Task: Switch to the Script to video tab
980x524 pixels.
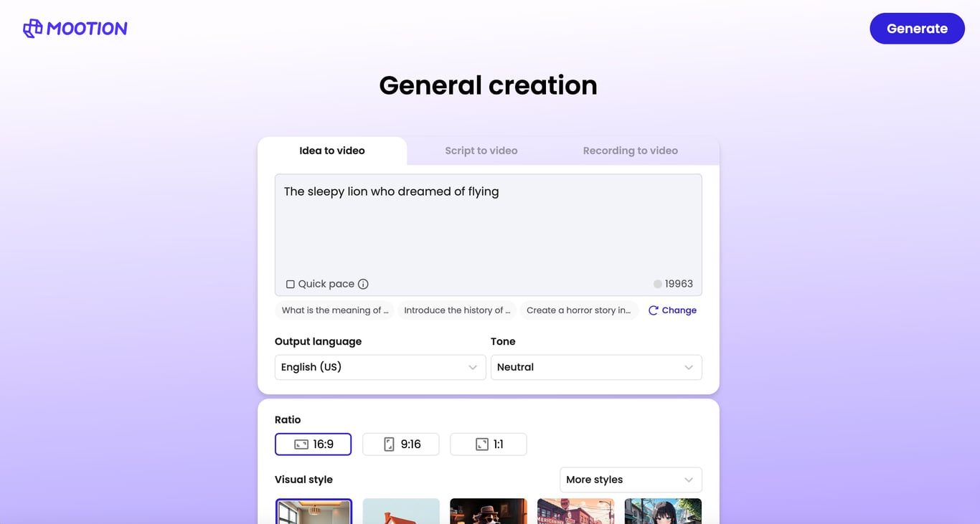Action: [x=481, y=151]
